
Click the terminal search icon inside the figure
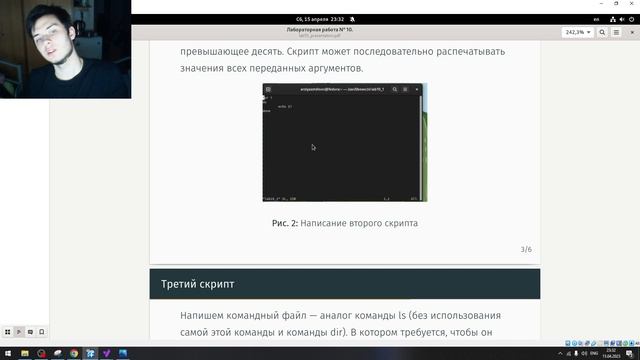coord(395,89)
